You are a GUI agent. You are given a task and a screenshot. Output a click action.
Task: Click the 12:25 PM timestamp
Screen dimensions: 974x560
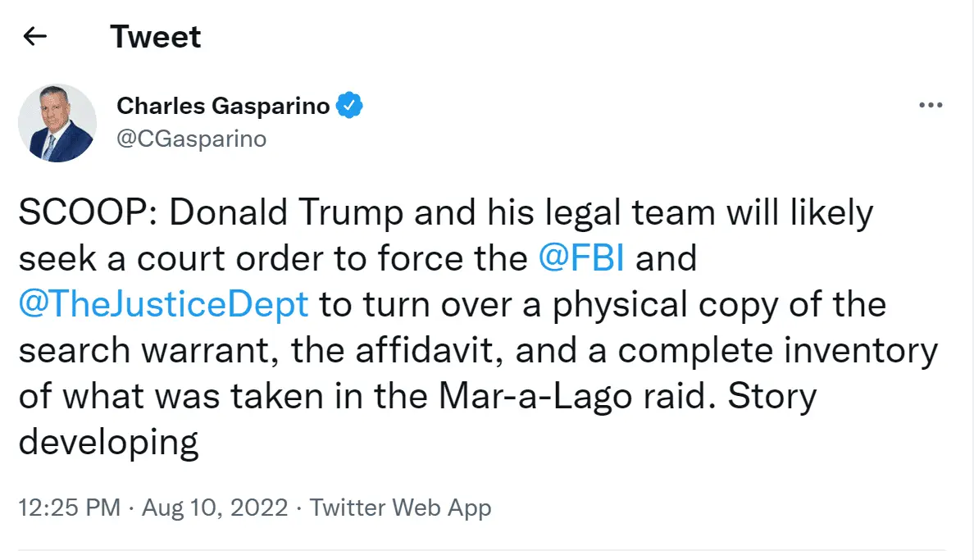pyautogui.click(x=70, y=508)
